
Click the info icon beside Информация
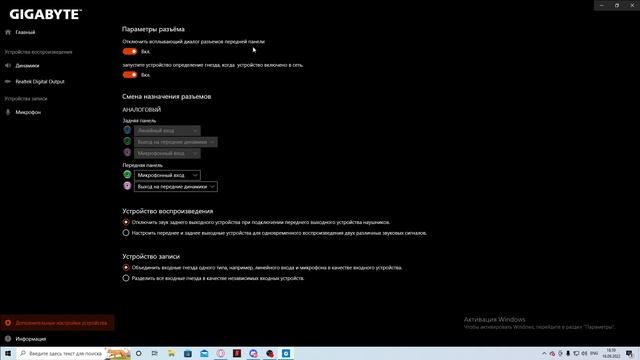(8, 339)
